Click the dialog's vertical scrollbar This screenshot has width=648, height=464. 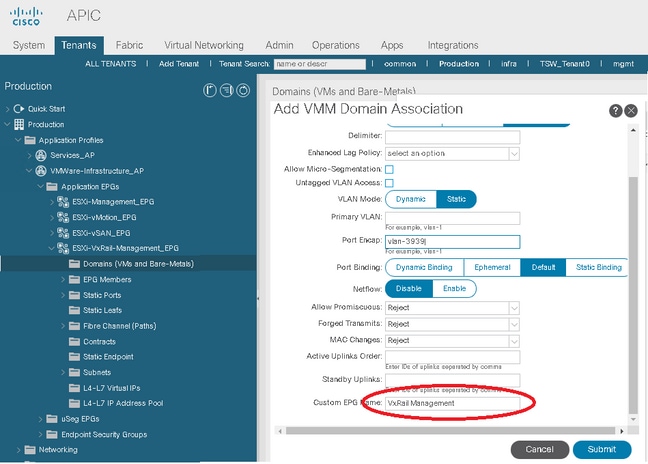[x=633, y=295]
